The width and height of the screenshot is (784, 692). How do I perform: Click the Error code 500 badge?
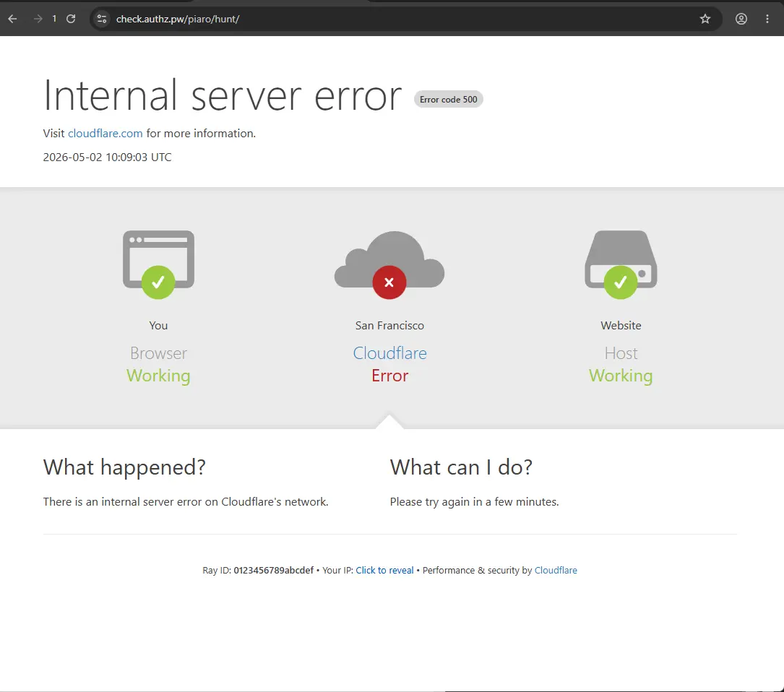coord(449,100)
